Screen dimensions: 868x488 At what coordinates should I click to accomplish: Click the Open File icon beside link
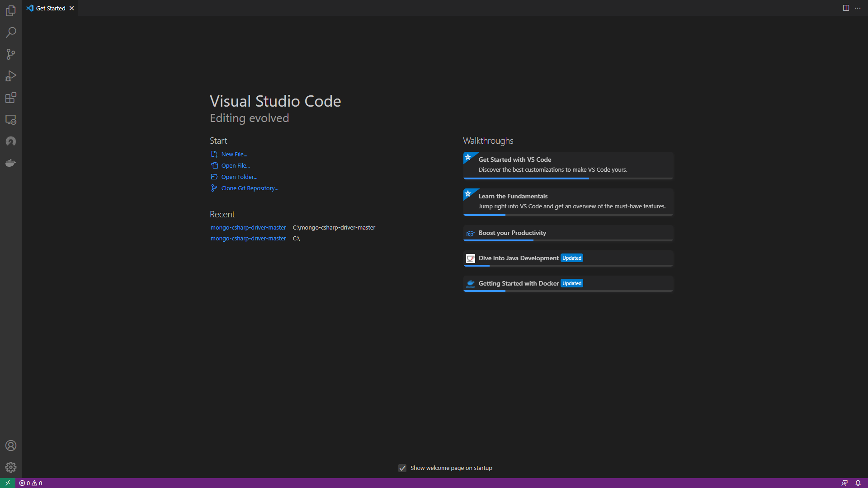(214, 166)
